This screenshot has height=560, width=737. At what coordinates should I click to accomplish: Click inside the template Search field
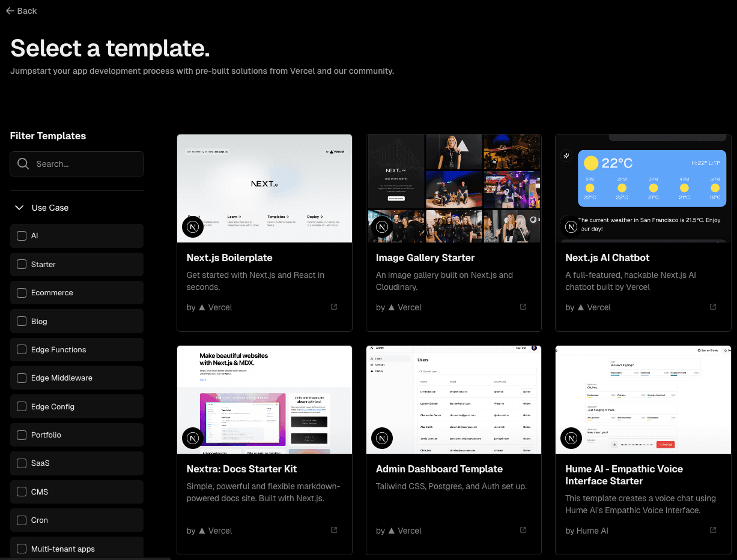pyautogui.click(x=77, y=164)
